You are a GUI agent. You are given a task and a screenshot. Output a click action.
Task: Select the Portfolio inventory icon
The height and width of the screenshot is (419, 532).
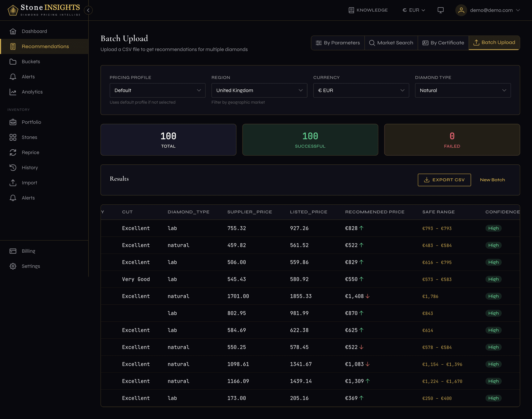pyautogui.click(x=13, y=122)
